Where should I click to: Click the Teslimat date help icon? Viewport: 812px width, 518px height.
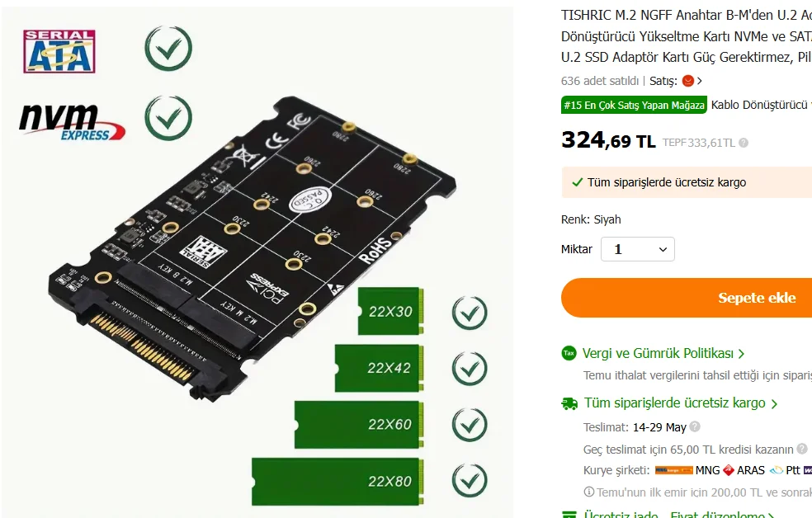point(695,426)
